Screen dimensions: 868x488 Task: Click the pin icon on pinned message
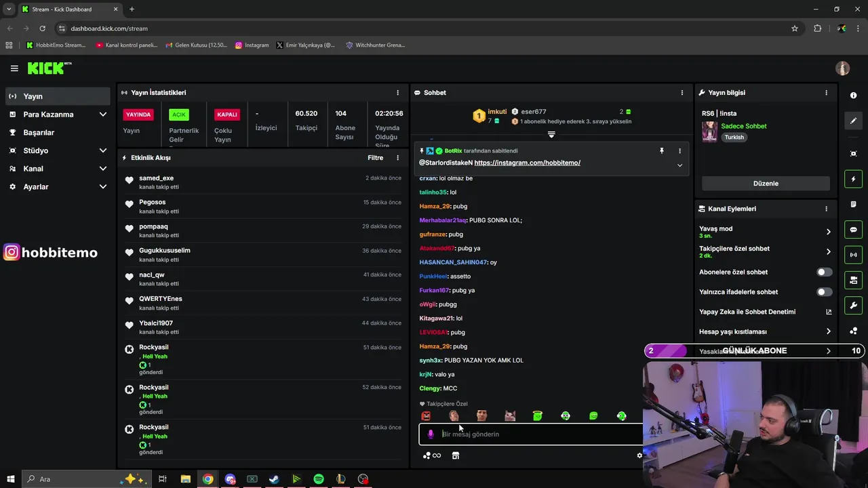click(662, 151)
